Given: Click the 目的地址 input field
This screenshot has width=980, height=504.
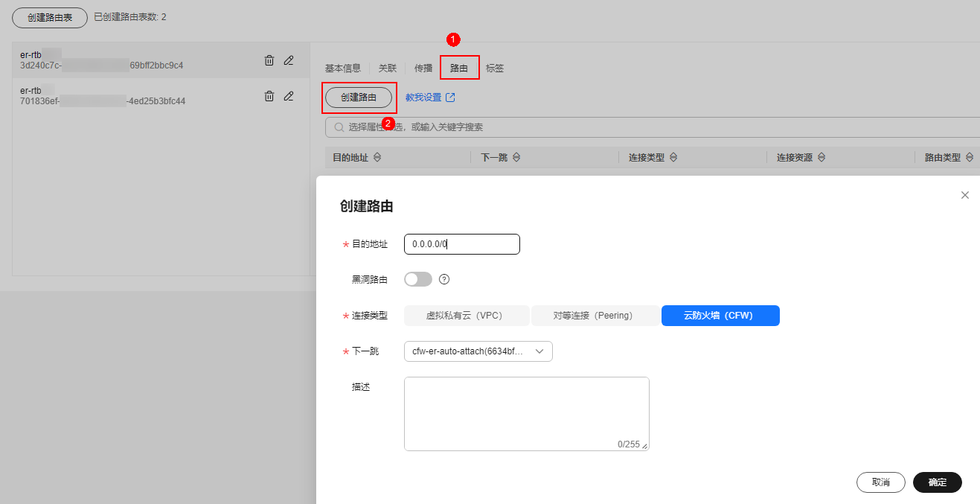Looking at the screenshot, I should pos(461,244).
